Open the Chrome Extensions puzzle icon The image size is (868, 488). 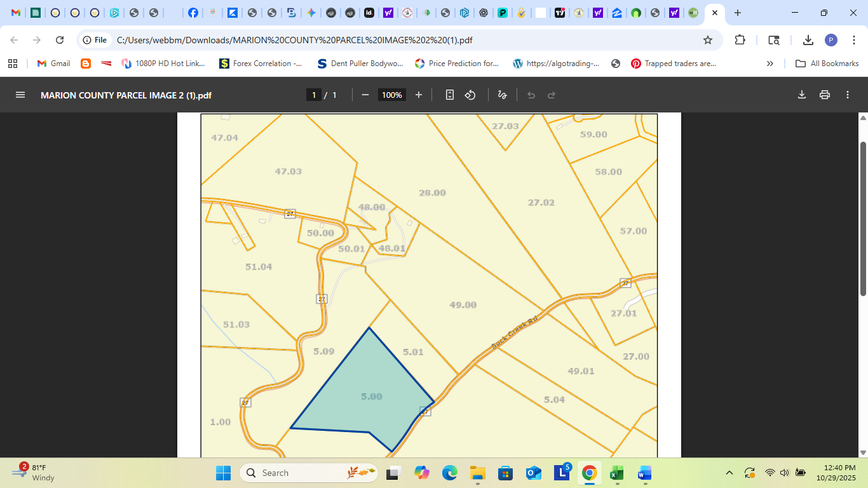739,39
